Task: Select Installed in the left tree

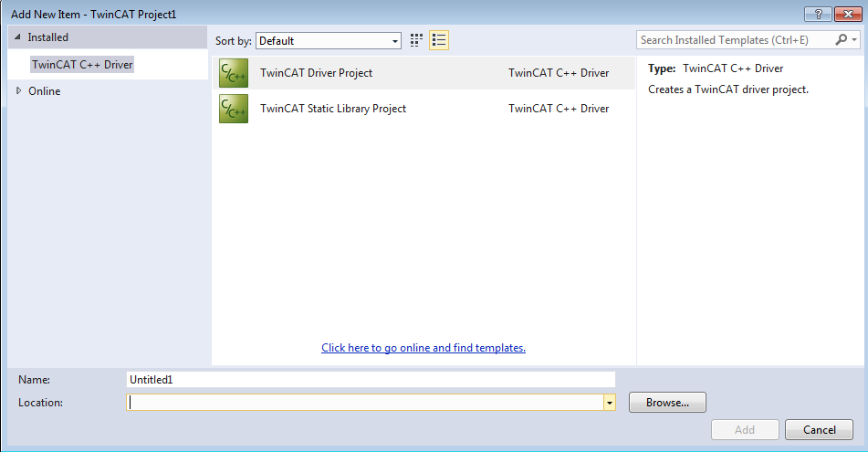Action: pos(48,37)
